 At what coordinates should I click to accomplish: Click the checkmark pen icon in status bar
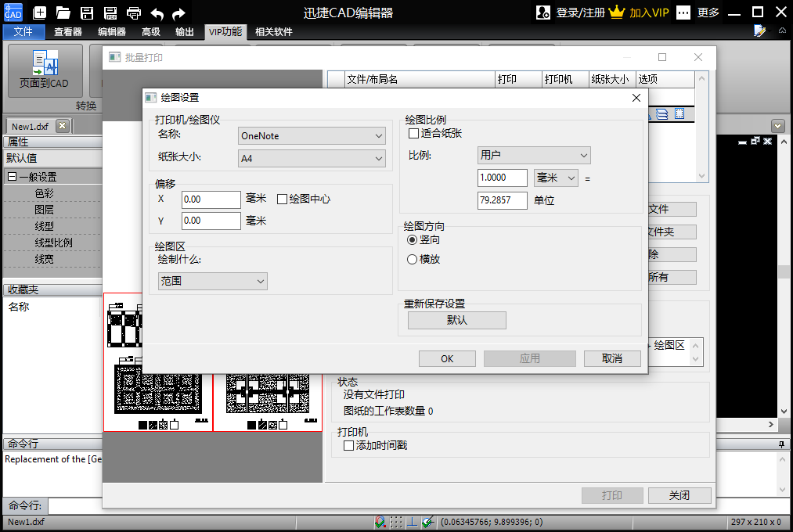428,522
